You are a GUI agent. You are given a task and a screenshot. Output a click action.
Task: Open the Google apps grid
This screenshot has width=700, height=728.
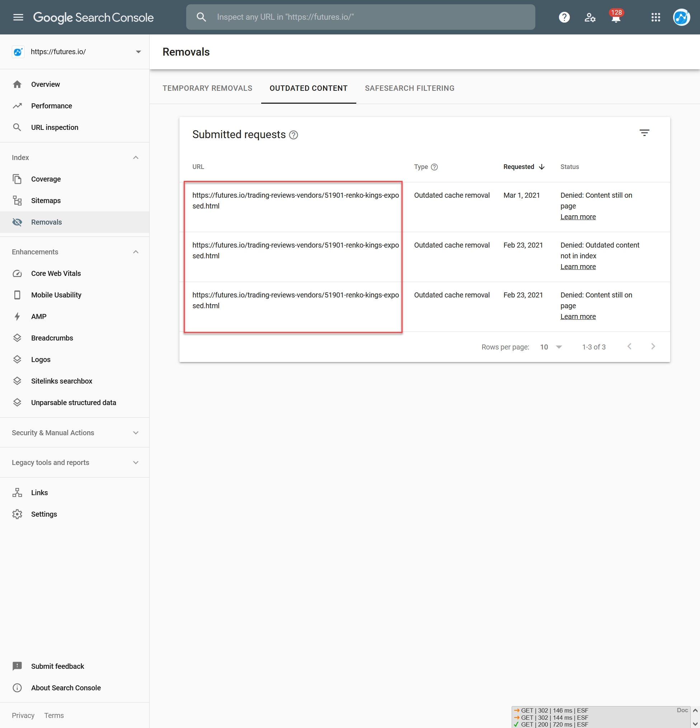pos(656,17)
